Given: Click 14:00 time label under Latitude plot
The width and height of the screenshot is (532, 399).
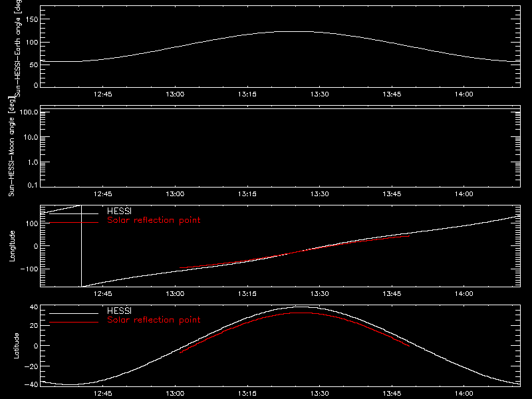Looking at the screenshot, I should click(464, 393).
